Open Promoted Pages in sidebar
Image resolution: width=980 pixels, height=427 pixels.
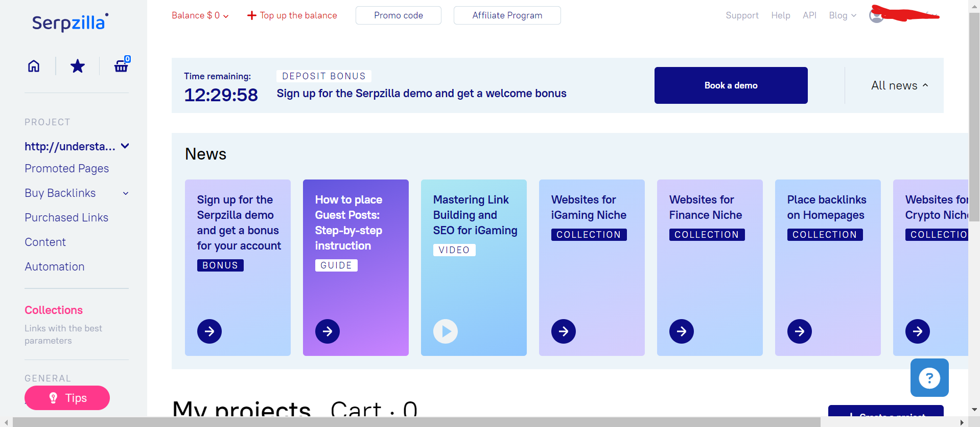click(67, 169)
